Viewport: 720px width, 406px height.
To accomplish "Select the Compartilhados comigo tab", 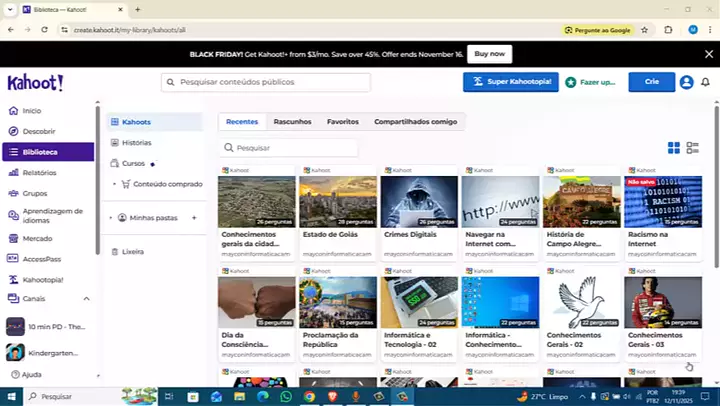I will [415, 121].
